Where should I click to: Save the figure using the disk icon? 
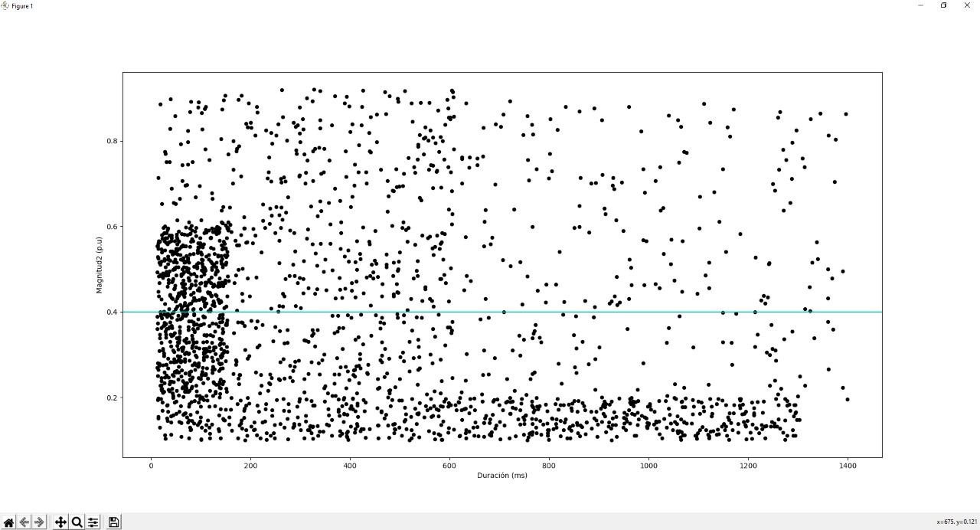(113, 522)
